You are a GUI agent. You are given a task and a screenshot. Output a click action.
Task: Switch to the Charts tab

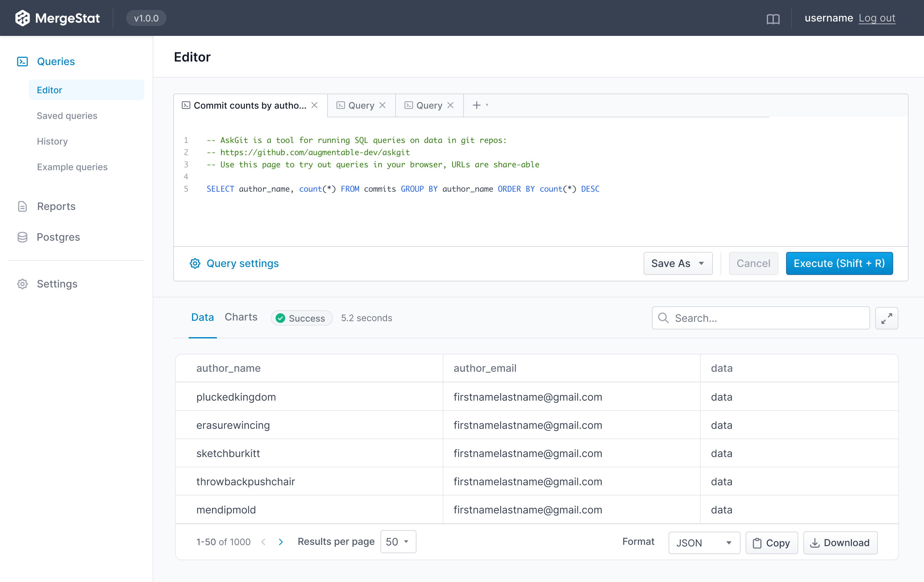[x=241, y=317]
